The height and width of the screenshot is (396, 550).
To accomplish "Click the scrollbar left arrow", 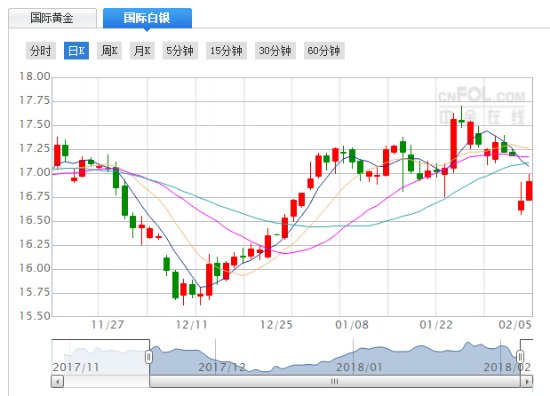I will (57, 381).
